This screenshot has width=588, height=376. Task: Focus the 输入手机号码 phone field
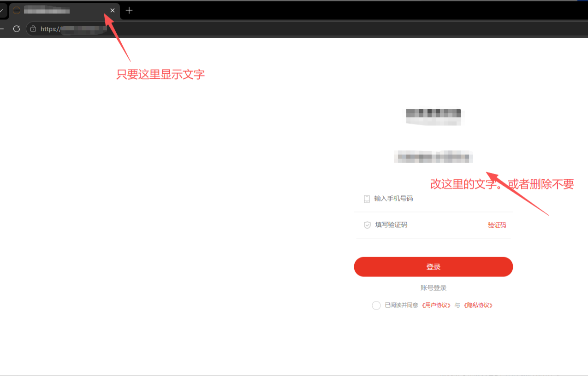434,199
